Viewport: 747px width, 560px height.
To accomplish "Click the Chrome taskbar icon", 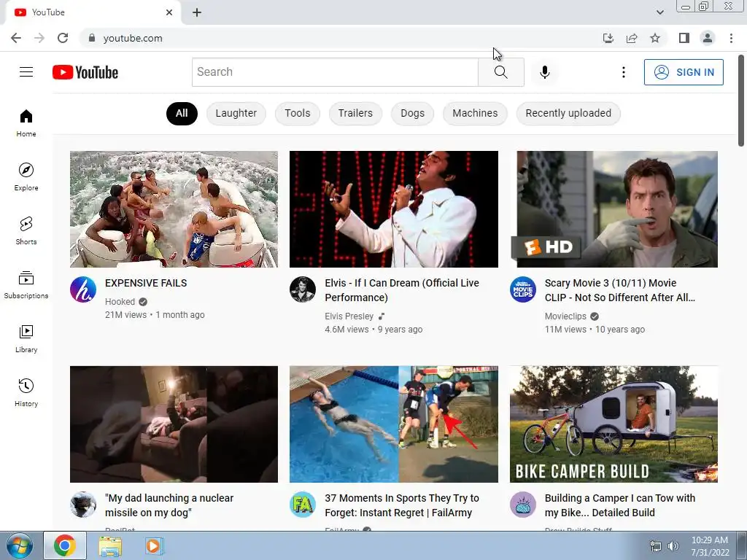I will pos(65,545).
